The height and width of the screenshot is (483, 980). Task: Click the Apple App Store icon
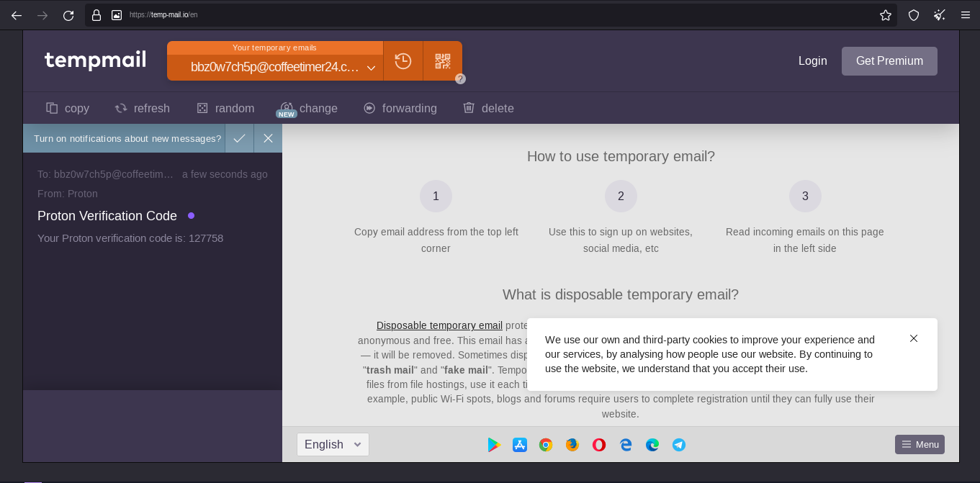(520, 445)
